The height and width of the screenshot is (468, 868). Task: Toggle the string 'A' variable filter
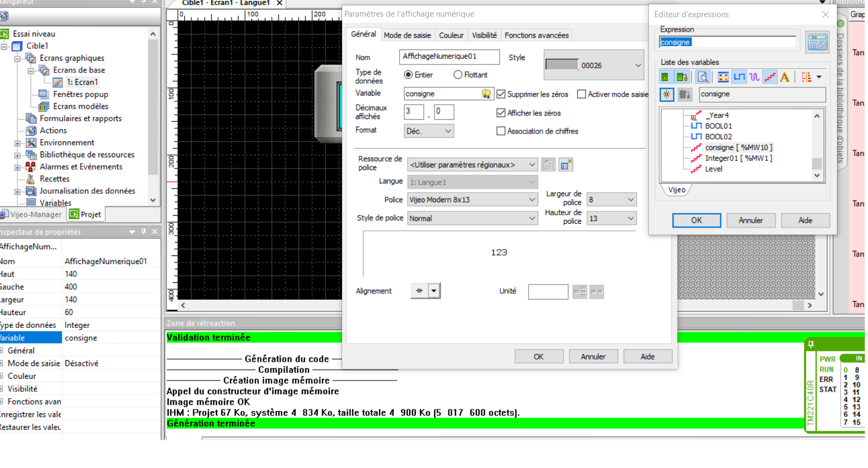[x=785, y=77]
